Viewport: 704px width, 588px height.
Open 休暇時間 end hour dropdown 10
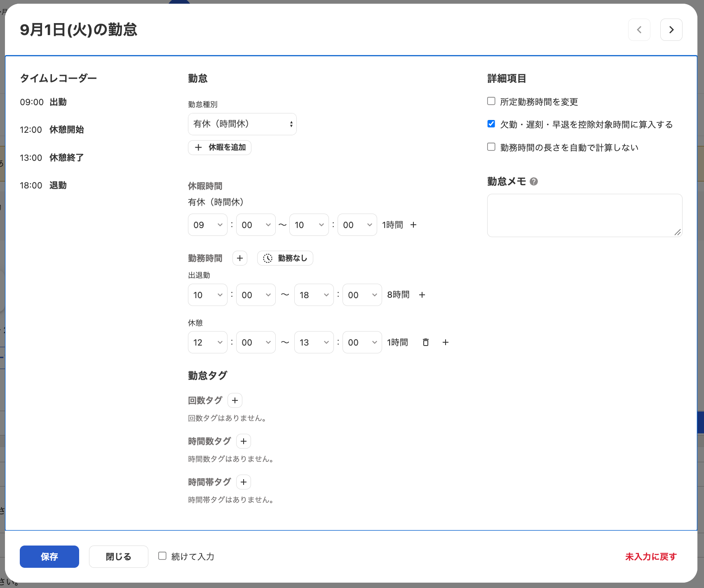pos(309,225)
